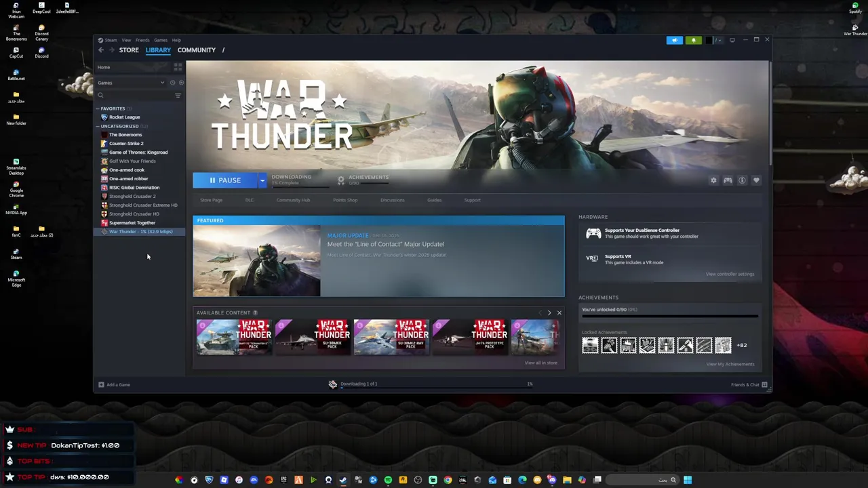Screen dimensions: 868x488
Task: Open the Library tab
Action: coord(158,50)
